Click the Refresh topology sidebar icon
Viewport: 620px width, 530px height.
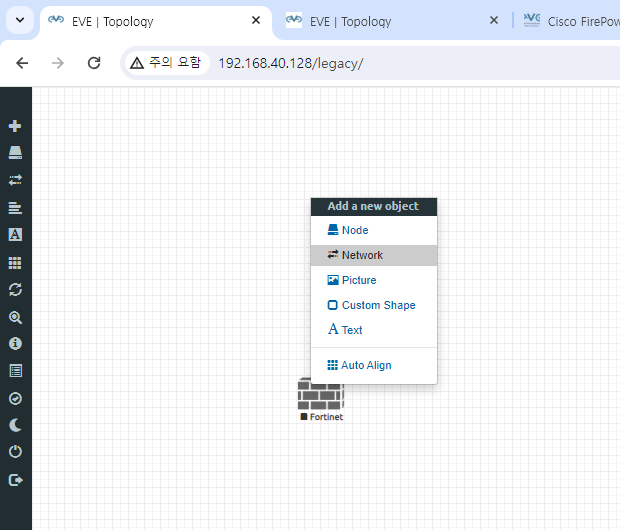(15, 290)
